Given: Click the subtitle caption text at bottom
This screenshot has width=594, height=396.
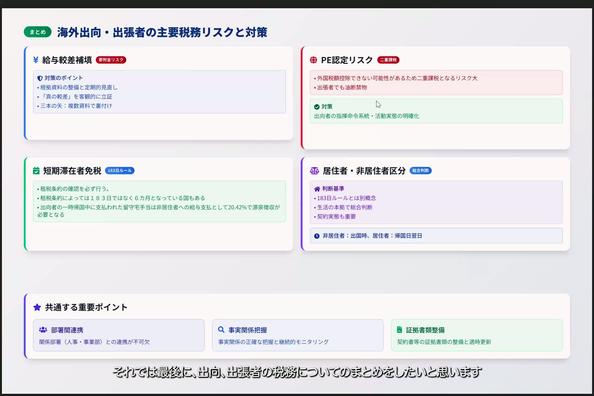Looking at the screenshot, I should [x=297, y=373].
